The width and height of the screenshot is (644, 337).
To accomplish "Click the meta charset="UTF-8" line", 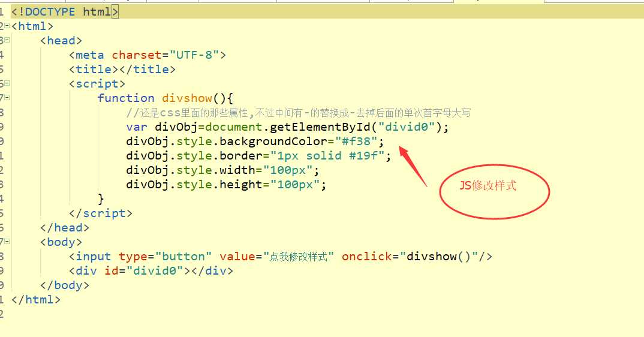I will tap(148, 55).
